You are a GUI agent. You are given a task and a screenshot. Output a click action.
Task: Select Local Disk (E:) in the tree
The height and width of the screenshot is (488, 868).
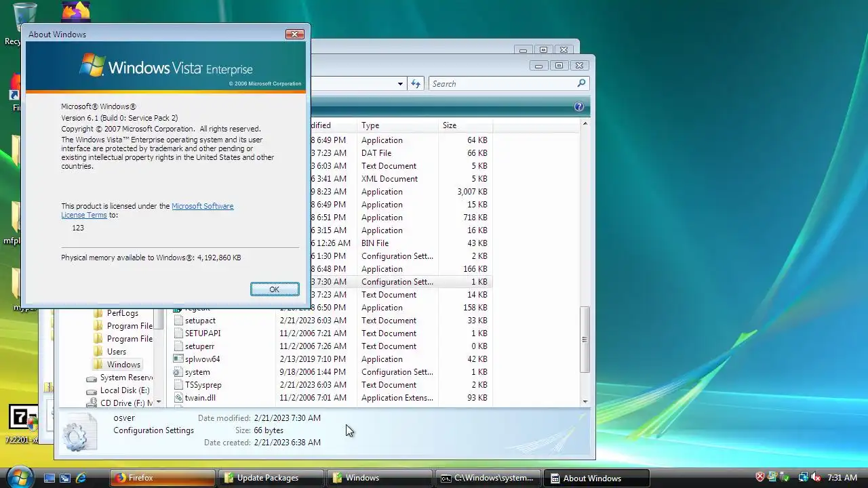125,390
